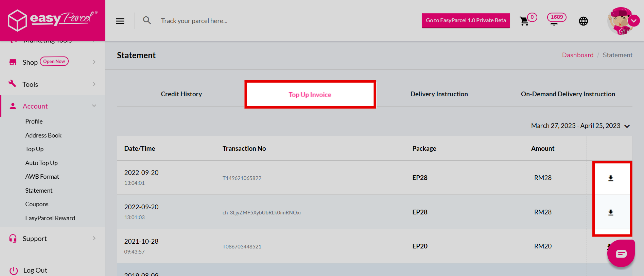Click the avatar dropdown arrow badge
This screenshot has width=644, height=276.
(634, 21)
